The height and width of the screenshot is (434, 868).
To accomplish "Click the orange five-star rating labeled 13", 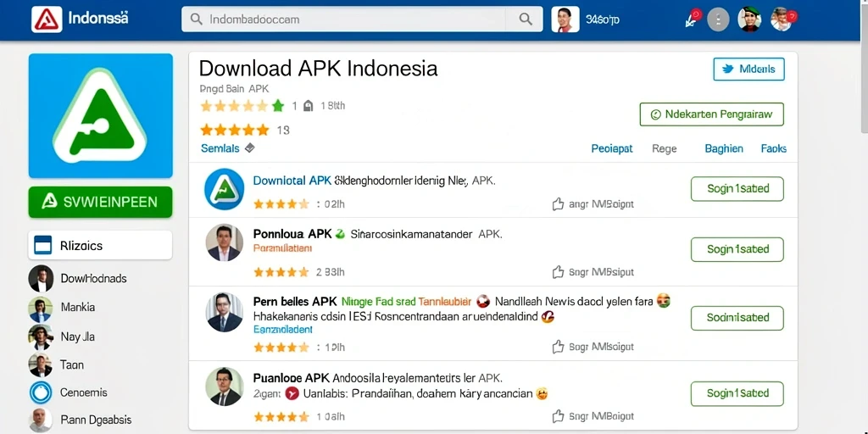I will [235, 130].
